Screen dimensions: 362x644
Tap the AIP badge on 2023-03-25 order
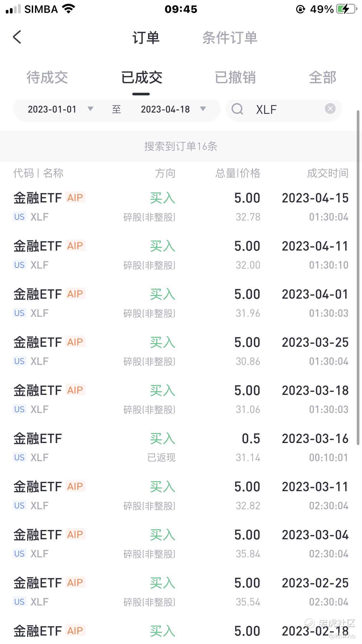coord(75,342)
